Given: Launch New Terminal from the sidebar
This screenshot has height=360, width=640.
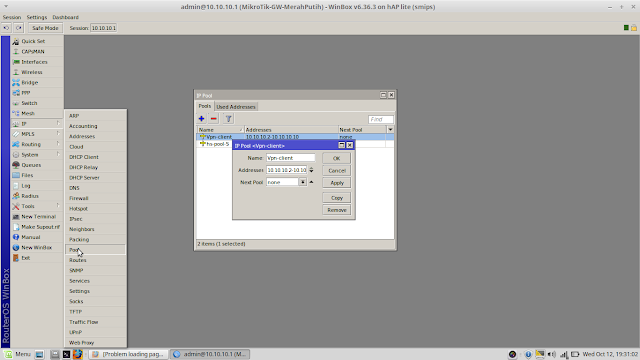Looking at the screenshot, I should point(37,217).
